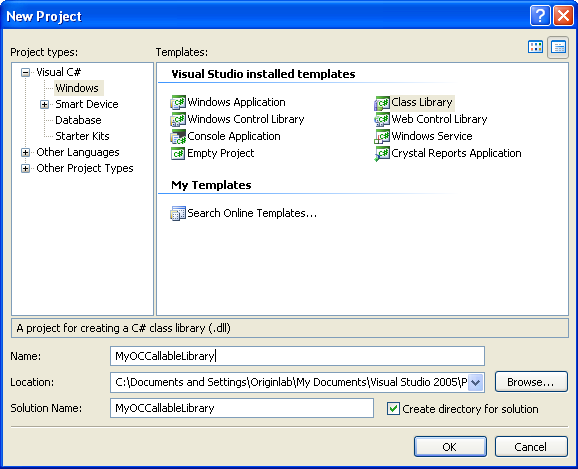Click the 'Console Application' template label
The height and width of the screenshot is (469, 578).
pyautogui.click(x=234, y=136)
